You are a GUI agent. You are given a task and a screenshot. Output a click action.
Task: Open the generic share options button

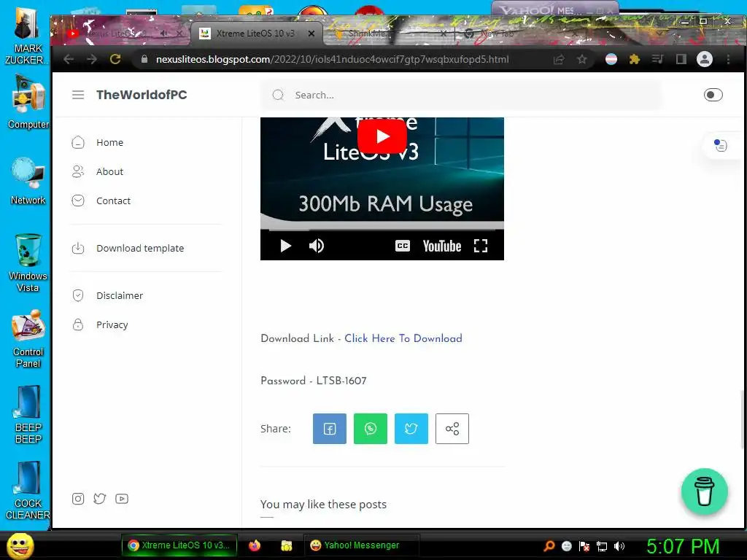pos(452,429)
